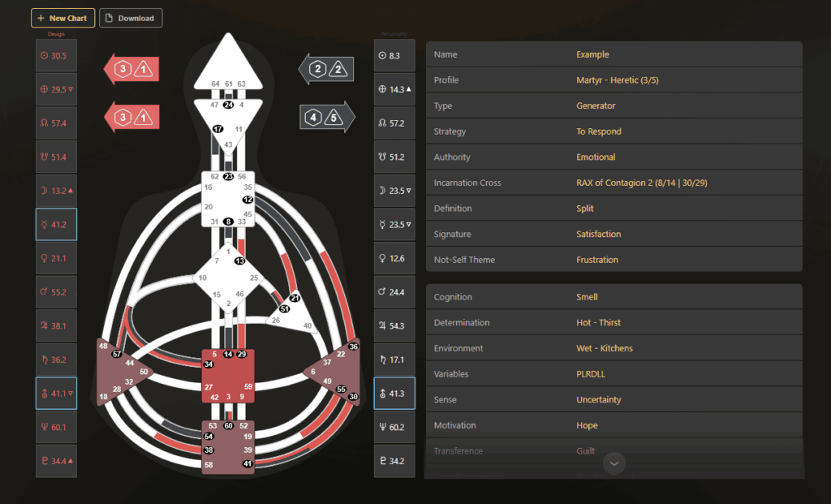Click gate 36 circle in the Solar Plexus
The width and height of the screenshot is (831, 504).
pos(354,347)
